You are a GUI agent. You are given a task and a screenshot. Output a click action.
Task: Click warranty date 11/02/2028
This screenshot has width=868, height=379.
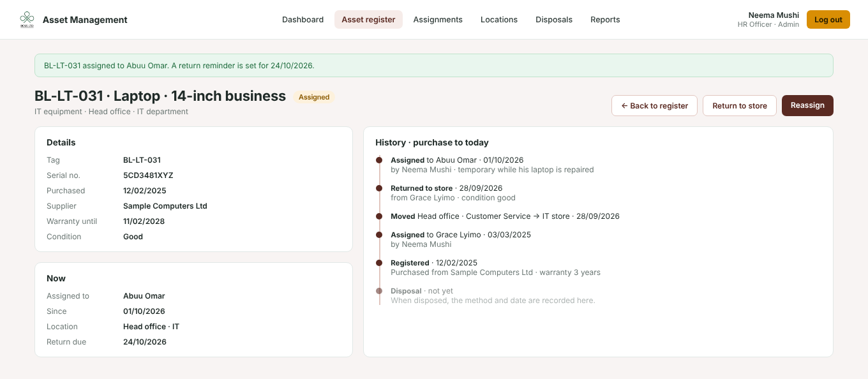tap(144, 221)
